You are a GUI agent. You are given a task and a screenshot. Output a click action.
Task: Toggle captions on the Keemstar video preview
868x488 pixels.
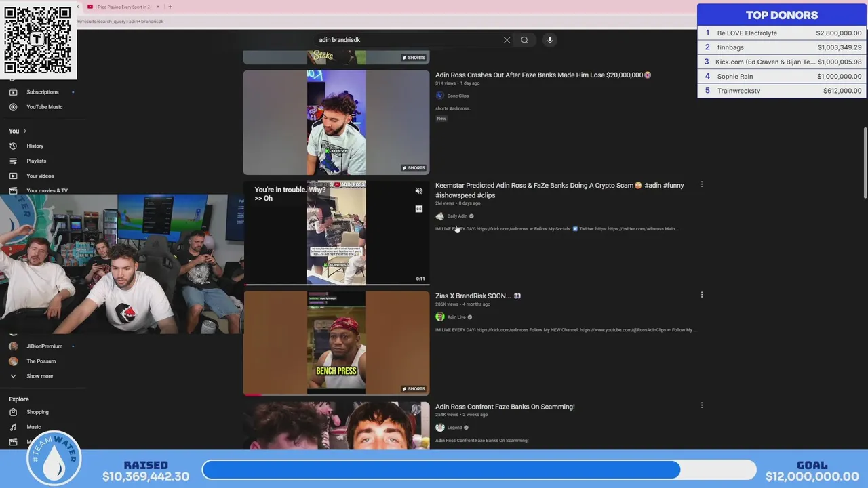coord(419,209)
